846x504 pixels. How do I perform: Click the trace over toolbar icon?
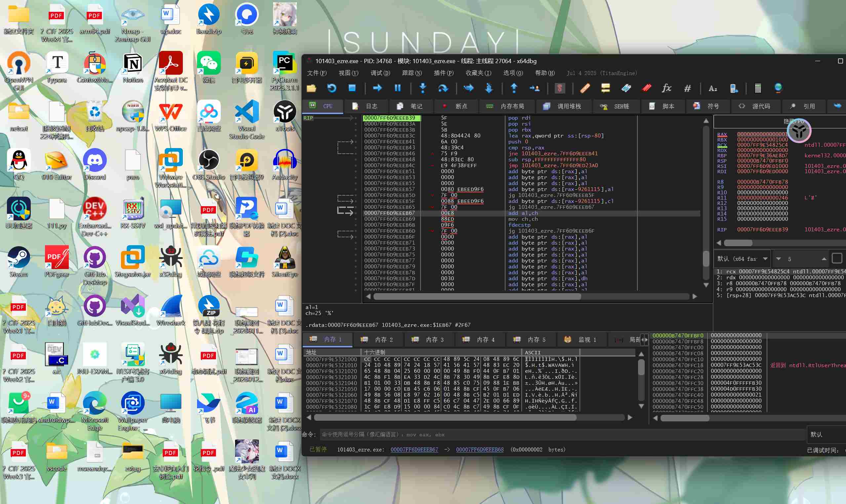coord(489,88)
